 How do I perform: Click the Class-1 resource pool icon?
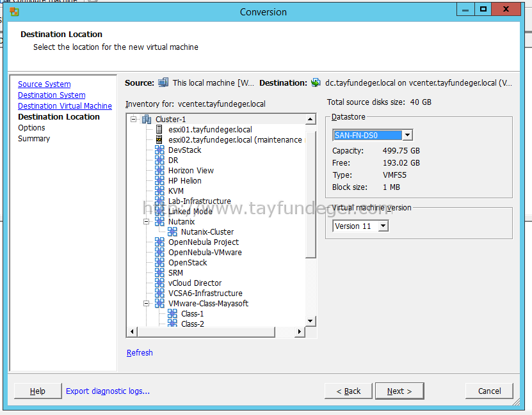coord(172,313)
